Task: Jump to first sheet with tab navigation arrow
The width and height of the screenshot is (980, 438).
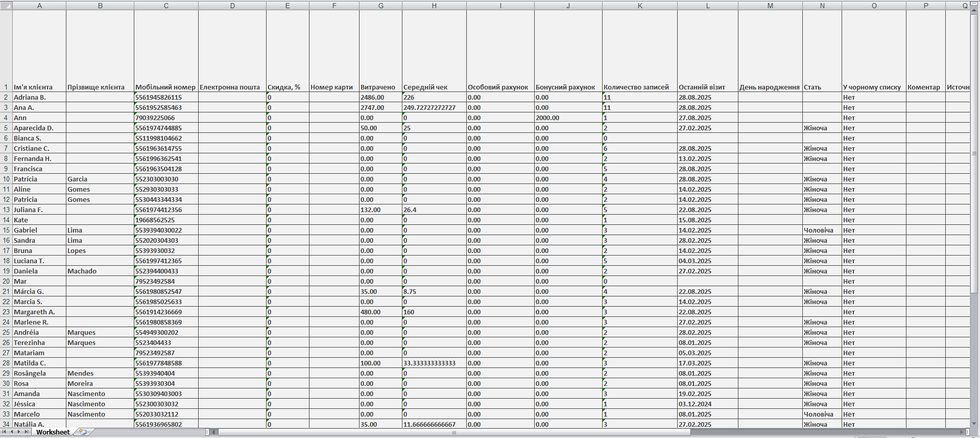Action: pos(5,432)
